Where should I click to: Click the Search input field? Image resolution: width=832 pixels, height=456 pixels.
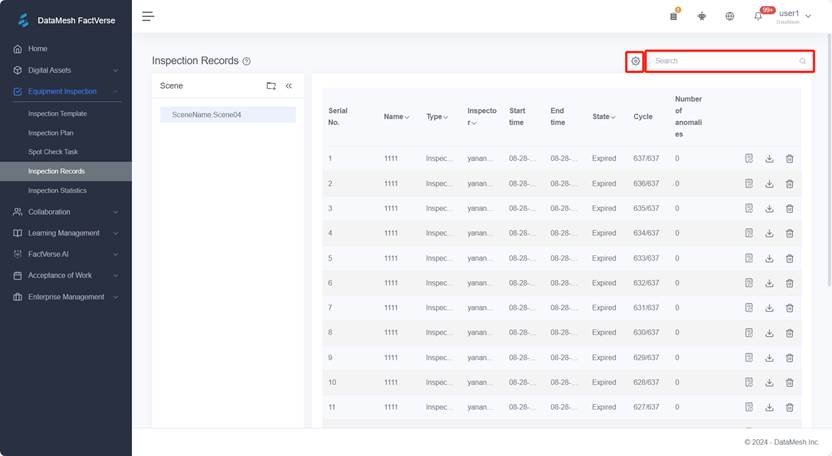click(x=725, y=61)
